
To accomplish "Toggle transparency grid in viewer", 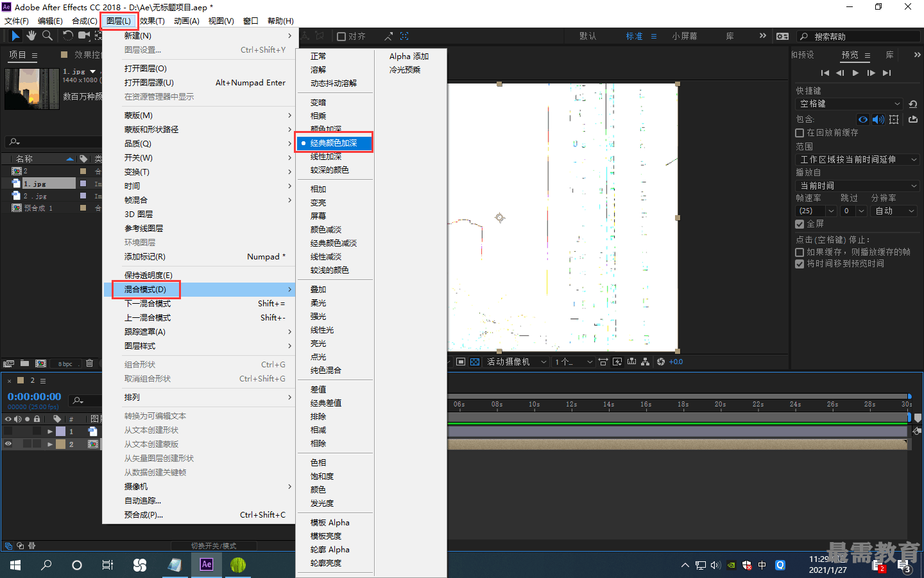I will click(475, 362).
